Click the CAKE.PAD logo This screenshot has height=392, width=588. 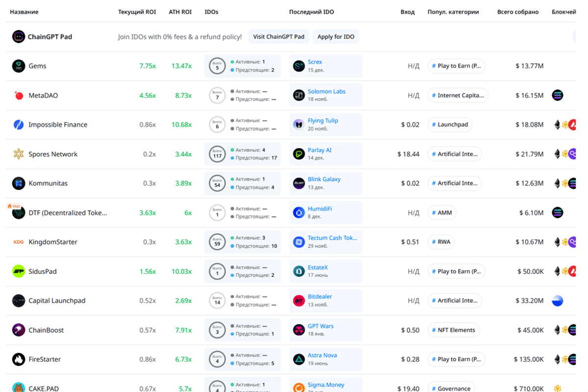[x=19, y=388]
